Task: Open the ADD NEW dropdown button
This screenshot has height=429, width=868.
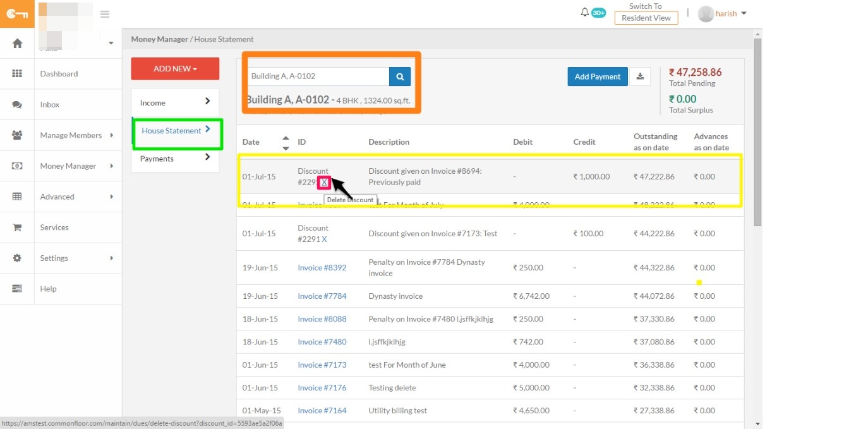Action: pos(175,69)
